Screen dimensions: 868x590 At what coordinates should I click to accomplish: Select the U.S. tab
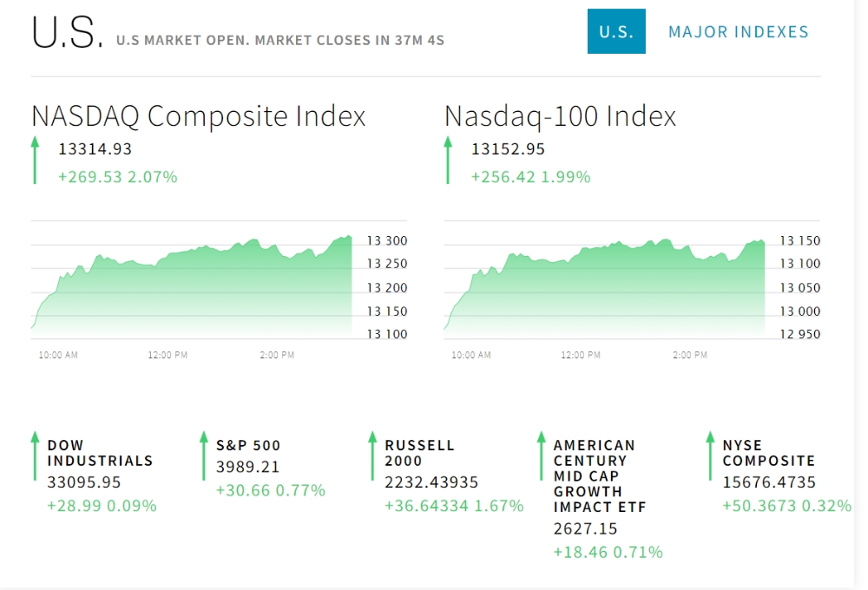pyautogui.click(x=616, y=32)
